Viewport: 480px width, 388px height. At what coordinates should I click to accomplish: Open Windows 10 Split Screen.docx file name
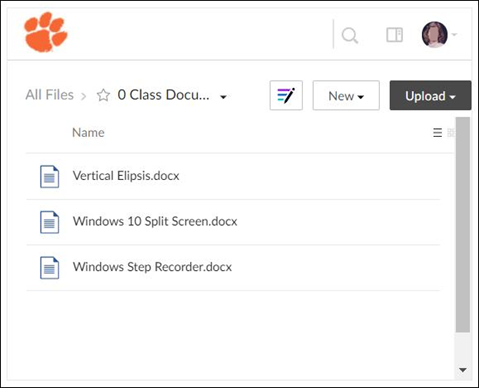(x=155, y=221)
